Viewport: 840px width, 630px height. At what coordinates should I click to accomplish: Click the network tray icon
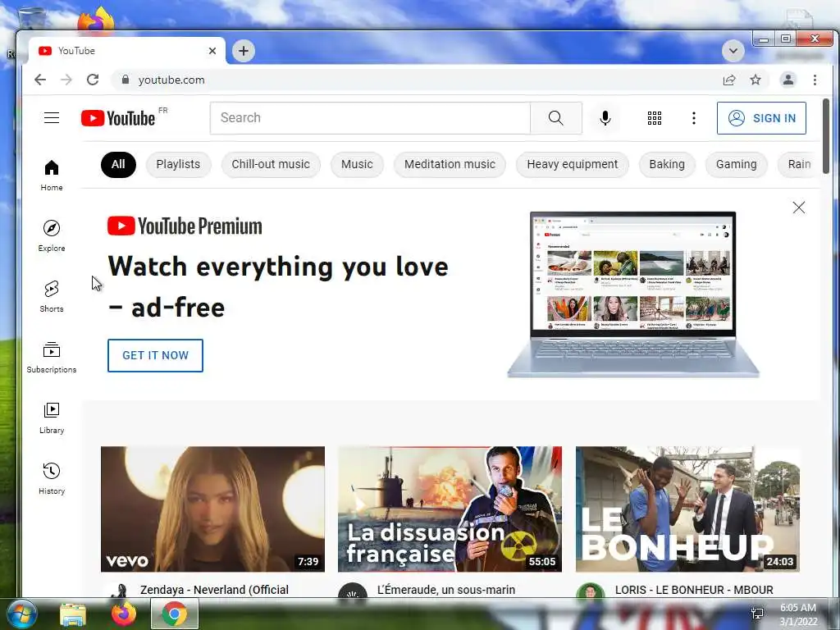757,614
